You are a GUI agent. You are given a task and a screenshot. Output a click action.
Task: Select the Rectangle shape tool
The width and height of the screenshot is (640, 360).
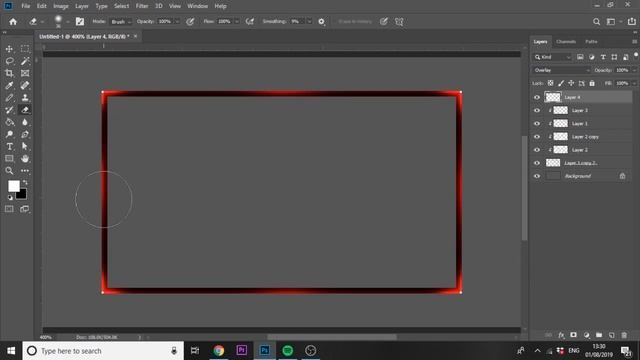[x=9, y=158]
